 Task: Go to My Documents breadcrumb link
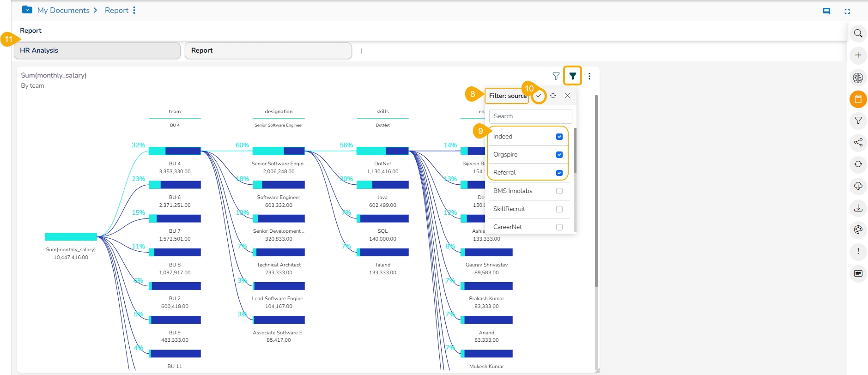(63, 10)
